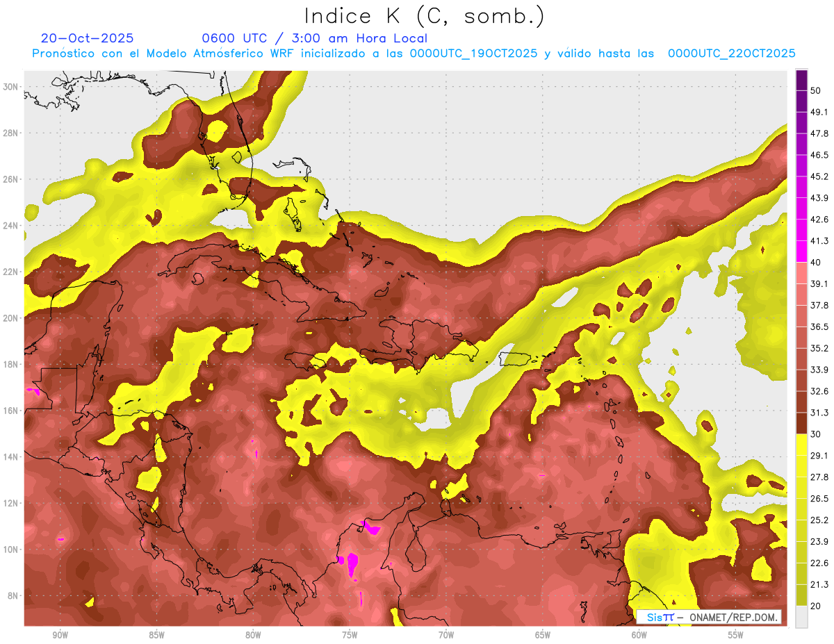Screen dimensions: 834x644
Task: Click the color bar value "21.3"
Action: click(819, 584)
